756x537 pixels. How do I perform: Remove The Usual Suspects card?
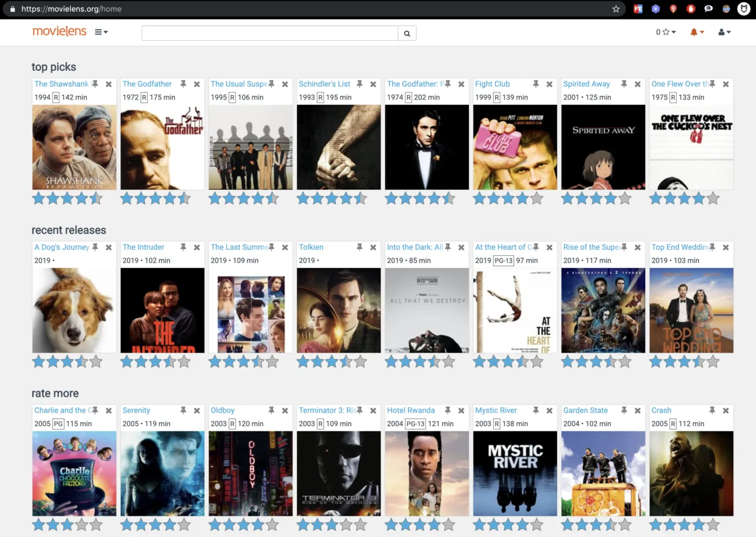click(285, 84)
